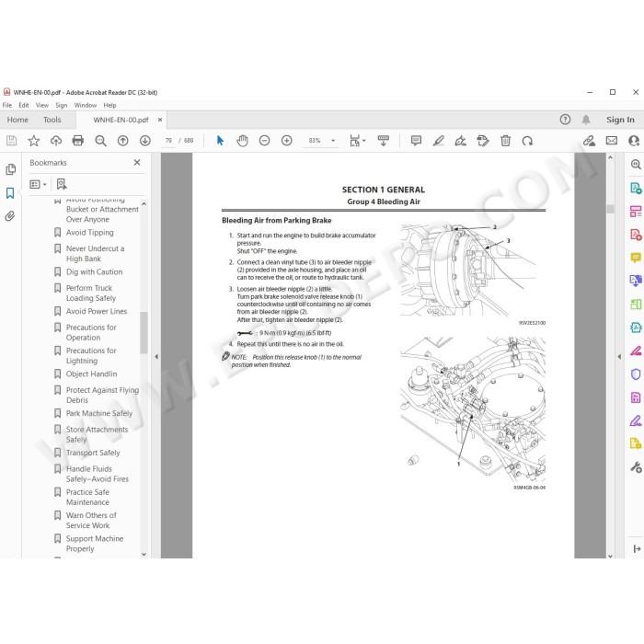Open the Avoid Tipping bookmark
This screenshot has height=644, width=644.
click(x=89, y=233)
